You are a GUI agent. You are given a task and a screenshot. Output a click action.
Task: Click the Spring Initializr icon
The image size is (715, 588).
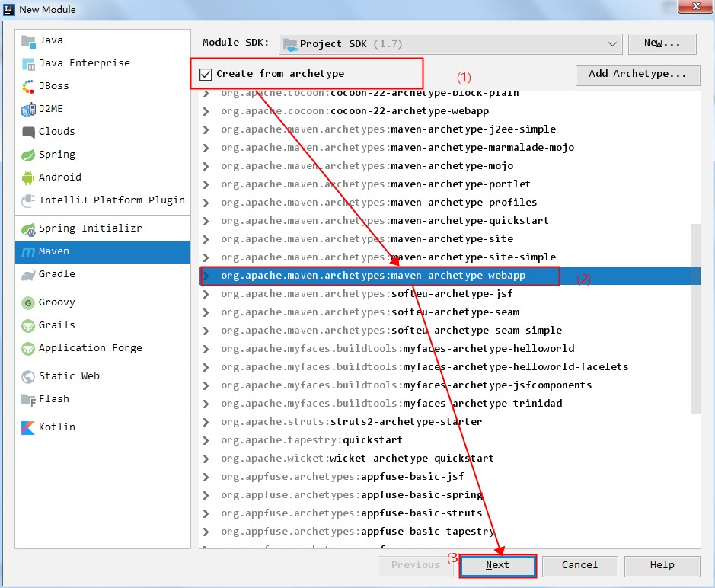pyautogui.click(x=28, y=229)
